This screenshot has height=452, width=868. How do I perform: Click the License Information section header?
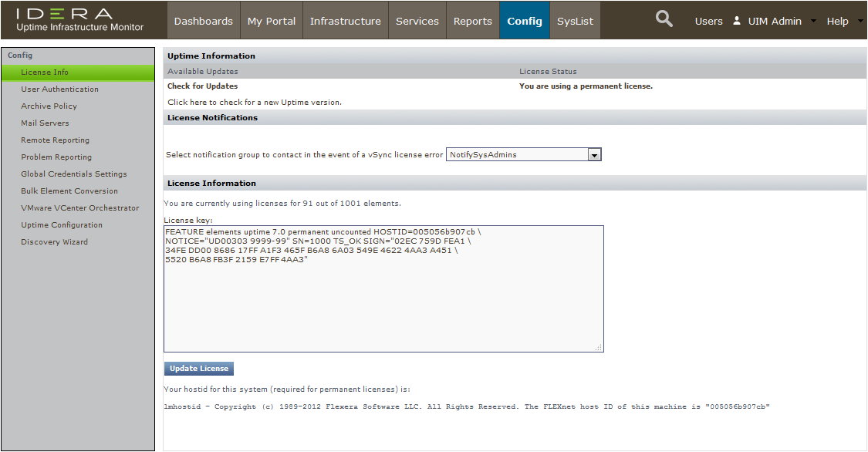pyautogui.click(x=211, y=183)
